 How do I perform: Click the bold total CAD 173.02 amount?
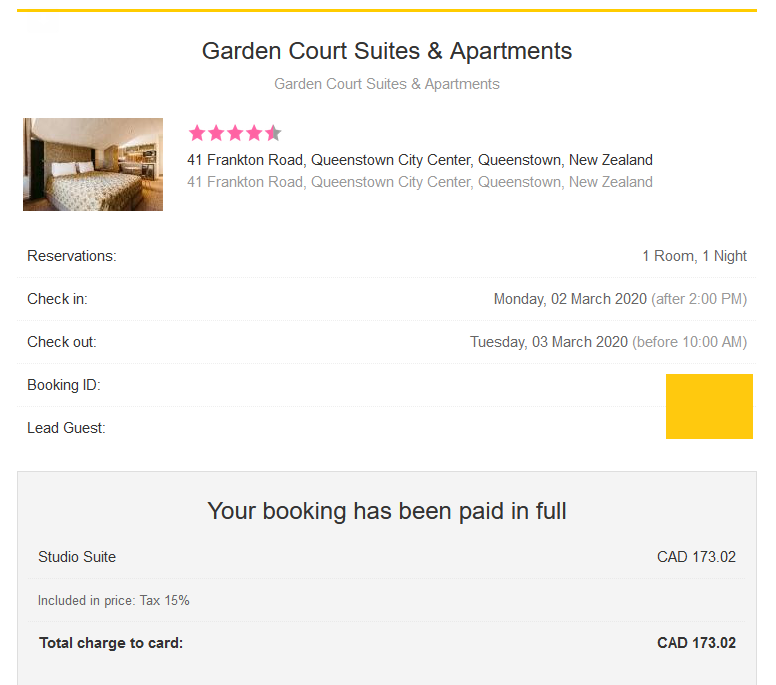tap(696, 643)
